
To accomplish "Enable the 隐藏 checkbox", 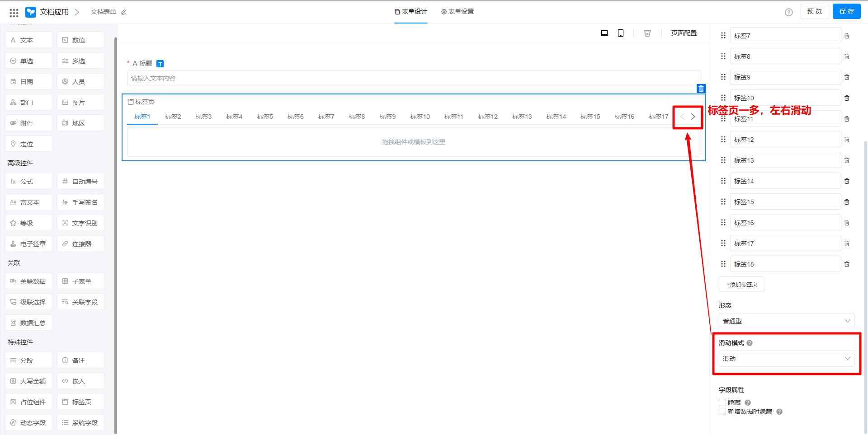I will pyautogui.click(x=722, y=402).
